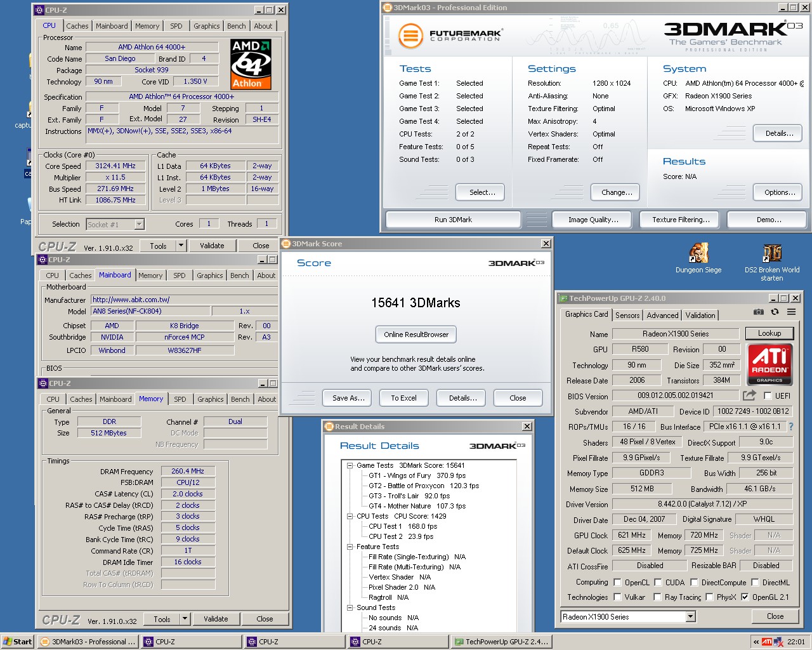The image size is (812, 650).
Task: Click Image Quality button
Action: (593, 220)
